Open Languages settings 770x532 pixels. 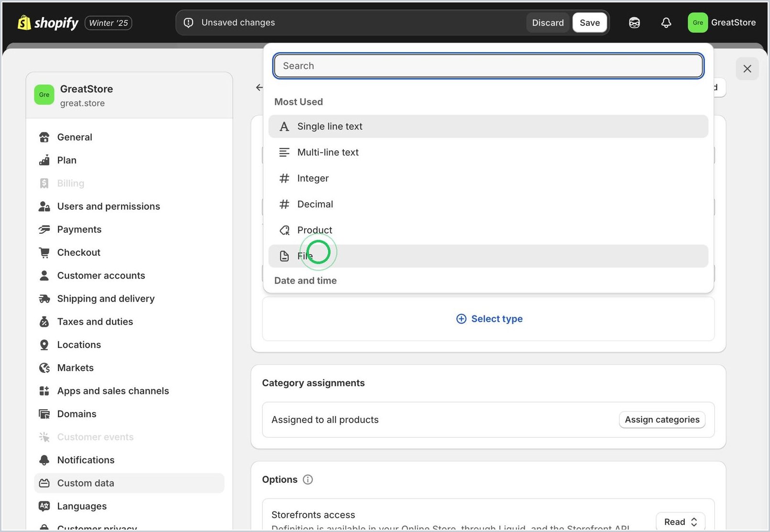(129, 506)
